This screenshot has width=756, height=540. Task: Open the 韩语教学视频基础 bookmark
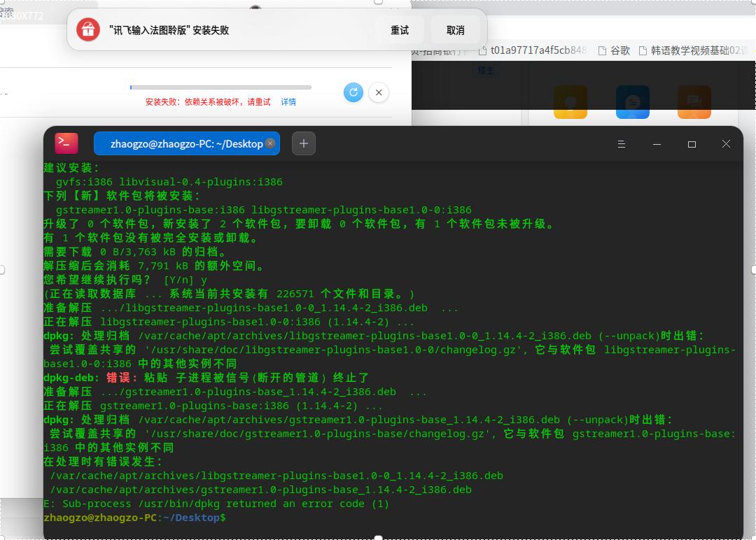click(692, 50)
